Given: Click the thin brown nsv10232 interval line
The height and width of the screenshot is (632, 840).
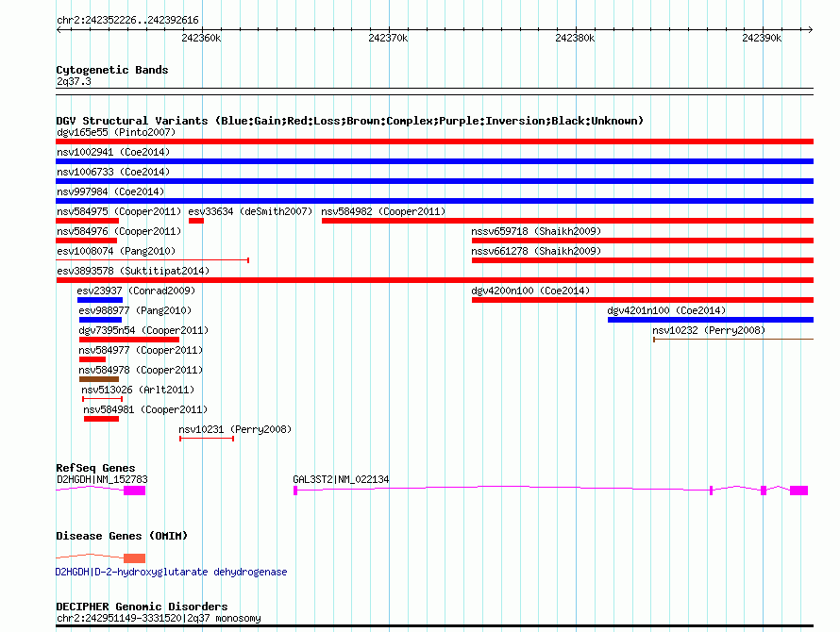Looking at the screenshot, I should tap(733, 339).
